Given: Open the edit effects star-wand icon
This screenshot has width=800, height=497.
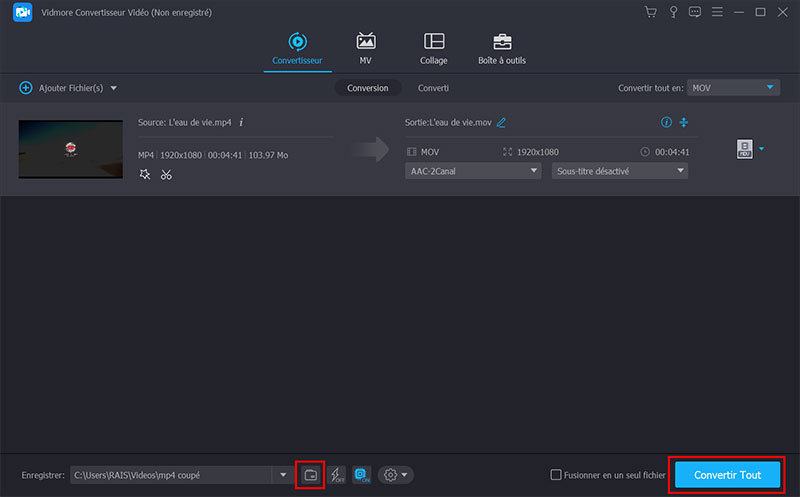Looking at the screenshot, I should [145, 175].
